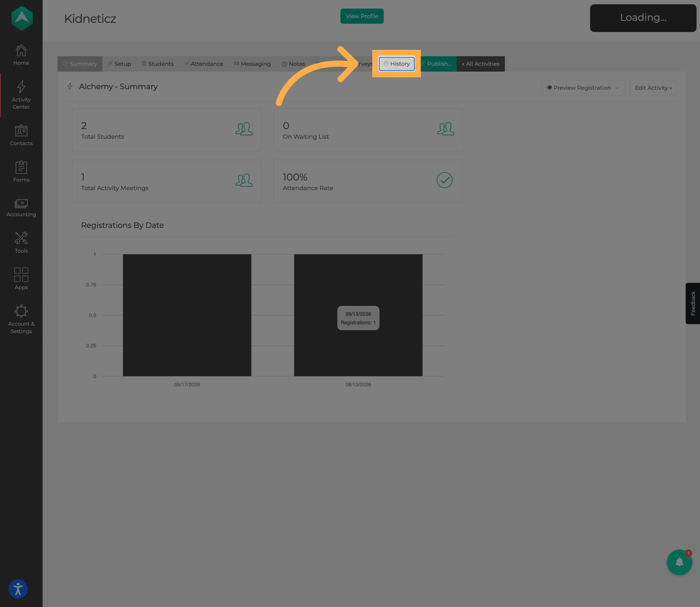Expand the Preview Registration dropdown
The width and height of the screenshot is (700, 607).
click(583, 88)
